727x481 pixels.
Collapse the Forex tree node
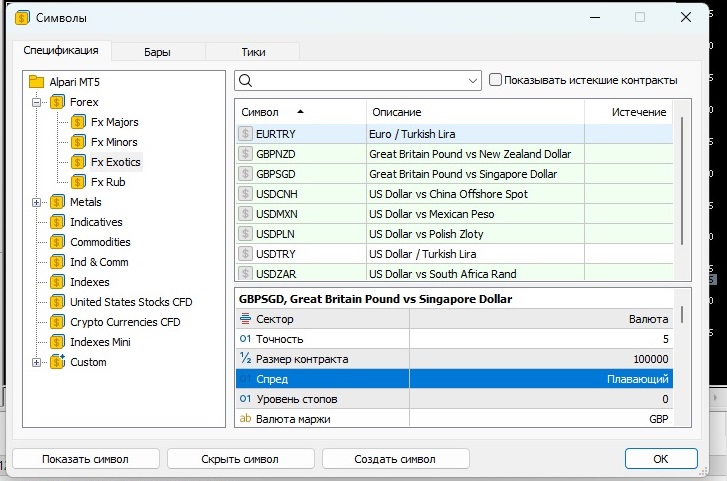tap(37, 102)
